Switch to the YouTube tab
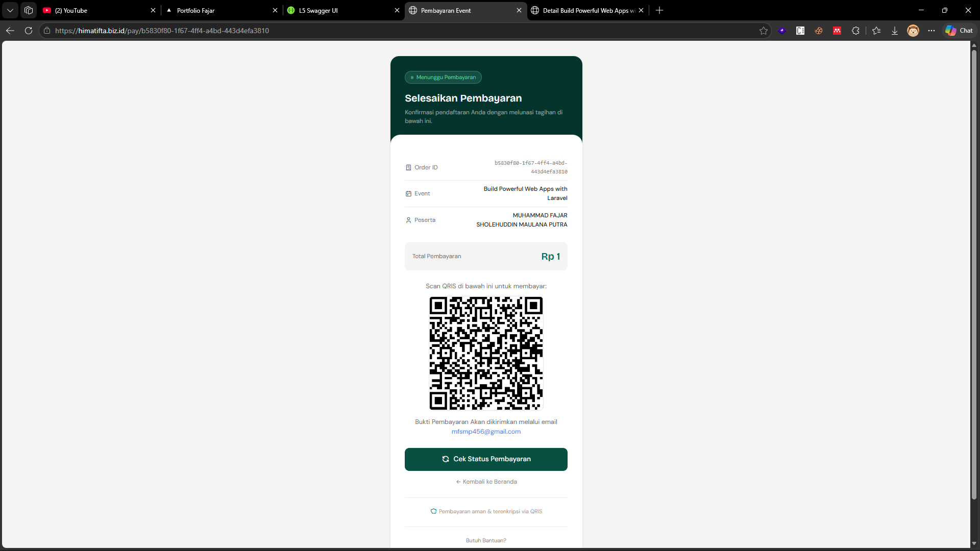Screen dimensions: 980x551 [100, 10]
